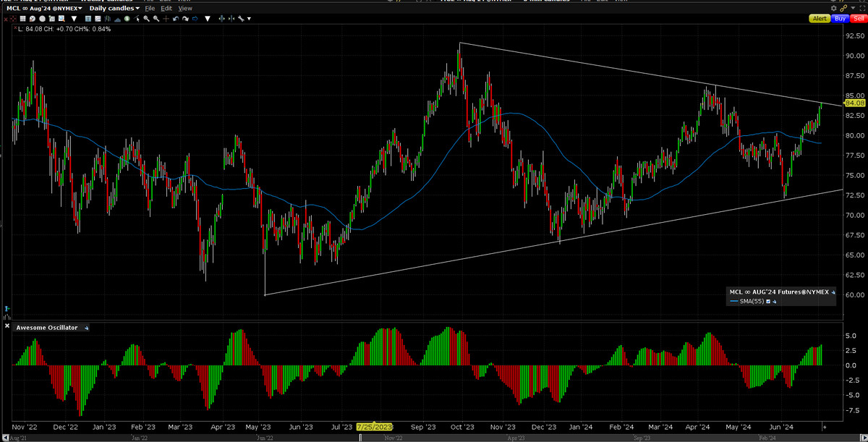The height and width of the screenshot is (442, 868).
Task: Open the dropdown arrow near the fullscreen icon
Action: pyautogui.click(x=853, y=8)
